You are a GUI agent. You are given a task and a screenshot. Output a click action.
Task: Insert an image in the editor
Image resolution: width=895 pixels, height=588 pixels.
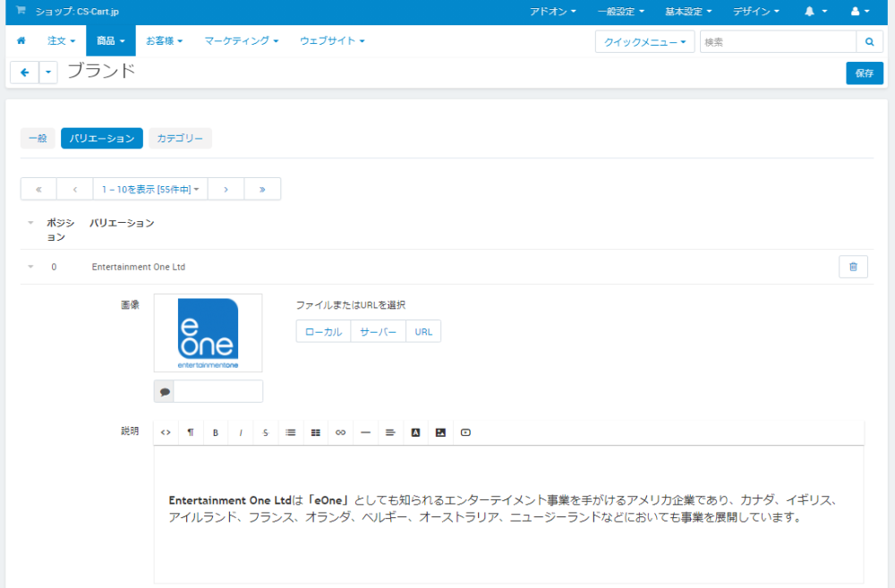(440, 433)
